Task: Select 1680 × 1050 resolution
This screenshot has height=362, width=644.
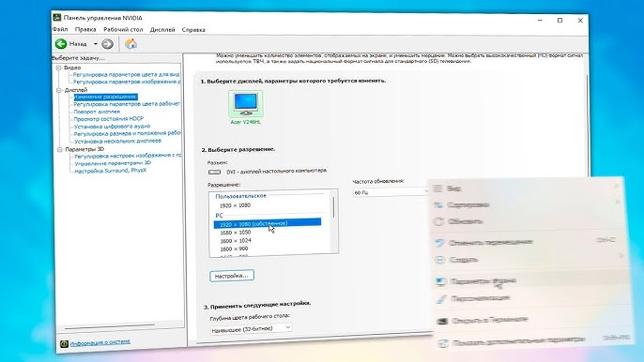Action: tap(236, 233)
